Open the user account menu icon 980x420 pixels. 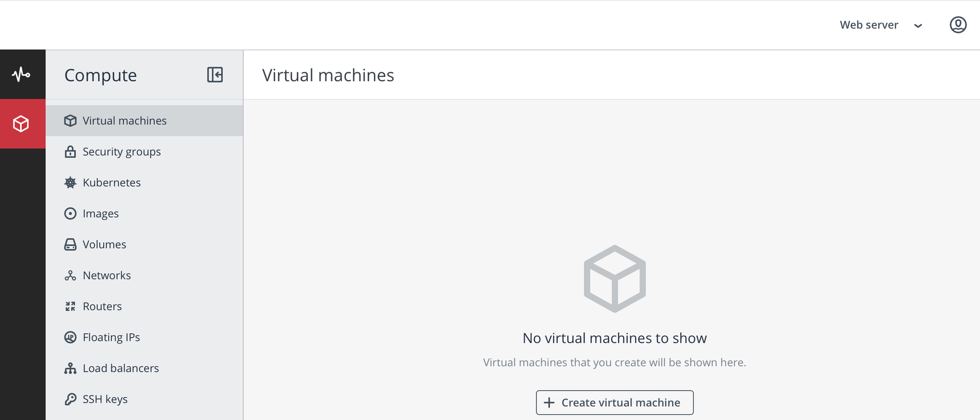[957, 24]
